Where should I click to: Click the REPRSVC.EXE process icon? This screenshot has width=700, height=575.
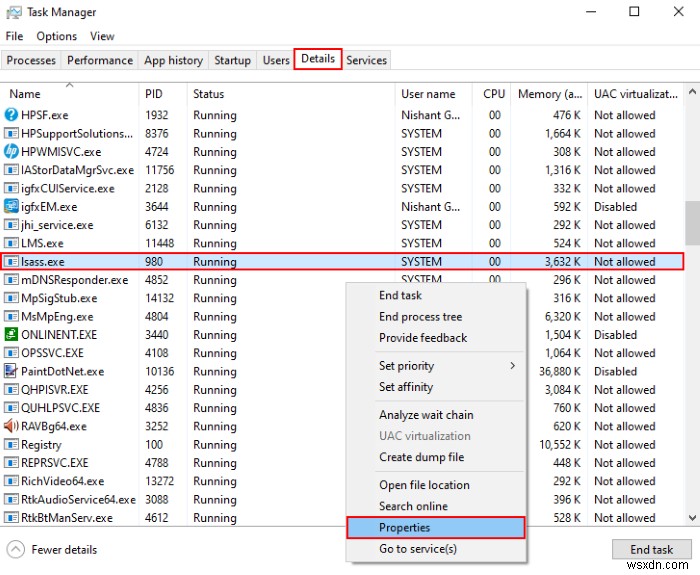tap(11, 462)
